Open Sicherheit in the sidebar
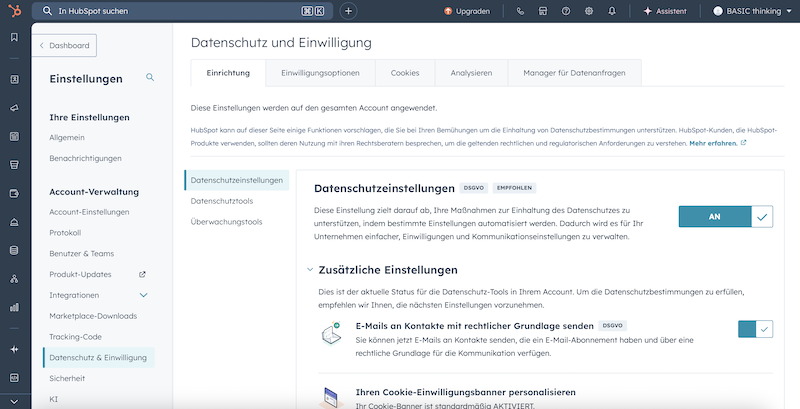Image resolution: width=800 pixels, height=409 pixels. pyautogui.click(x=67, y=378)
